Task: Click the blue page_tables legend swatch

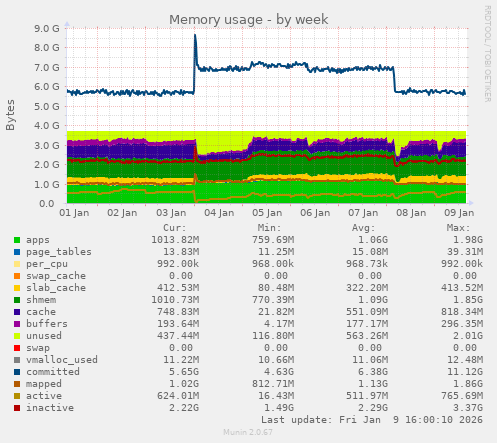Action: (17, 252)
